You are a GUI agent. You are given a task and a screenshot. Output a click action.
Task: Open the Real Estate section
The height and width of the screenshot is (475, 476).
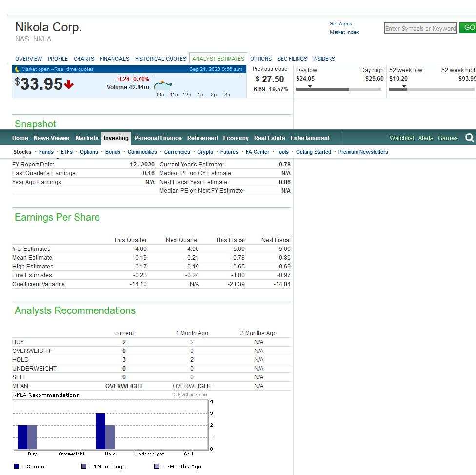coord(270,138)
